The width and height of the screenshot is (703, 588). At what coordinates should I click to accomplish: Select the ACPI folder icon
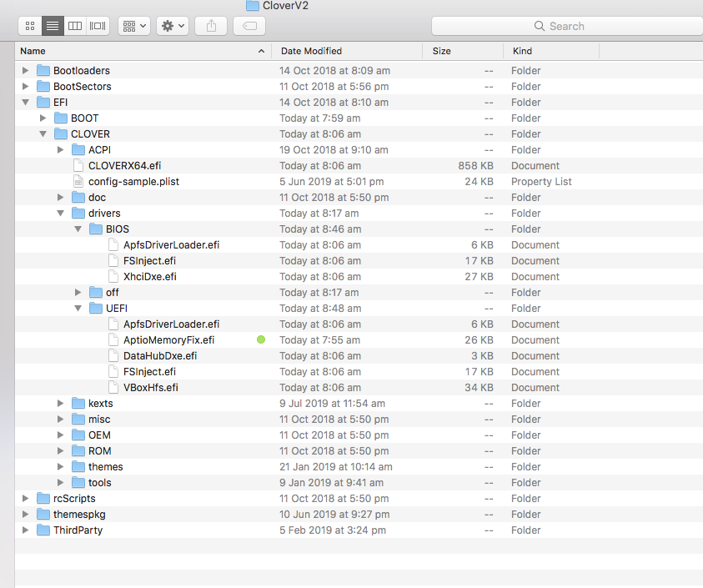[78, 150]
